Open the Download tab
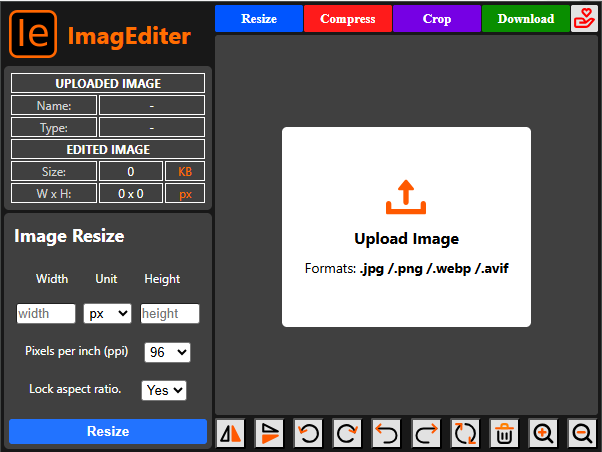The width and height of the screenshot is (602, 452). point(526,19)
